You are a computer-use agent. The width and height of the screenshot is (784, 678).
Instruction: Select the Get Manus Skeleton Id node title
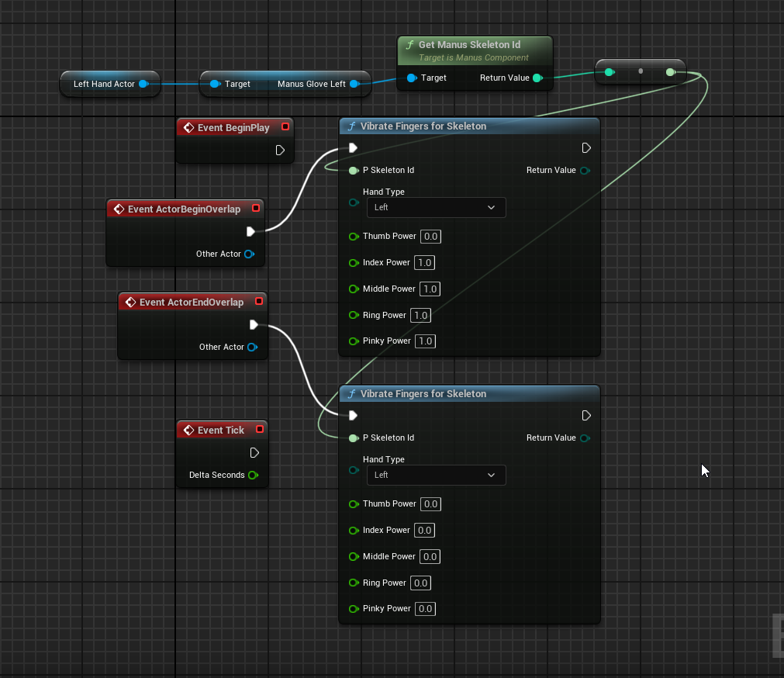coord(468,45)
